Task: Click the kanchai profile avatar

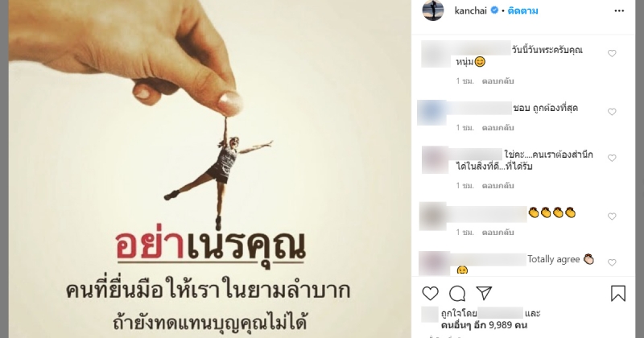Action: (433, 10)
